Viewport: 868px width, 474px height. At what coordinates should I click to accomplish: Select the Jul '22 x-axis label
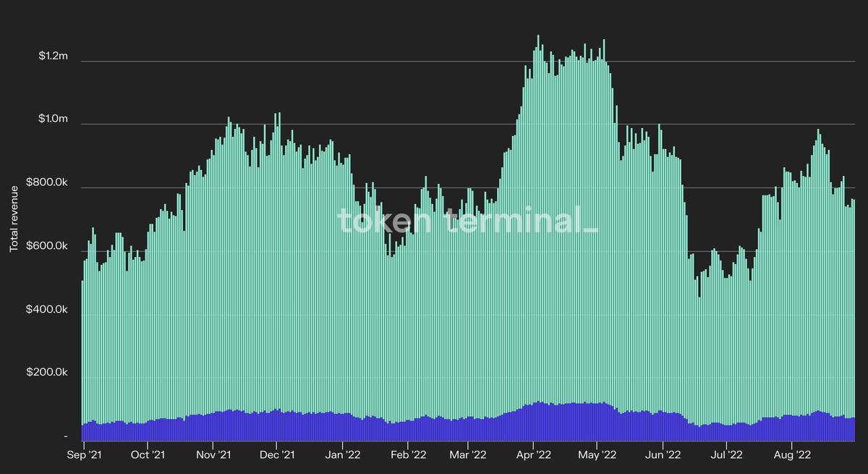726,455
